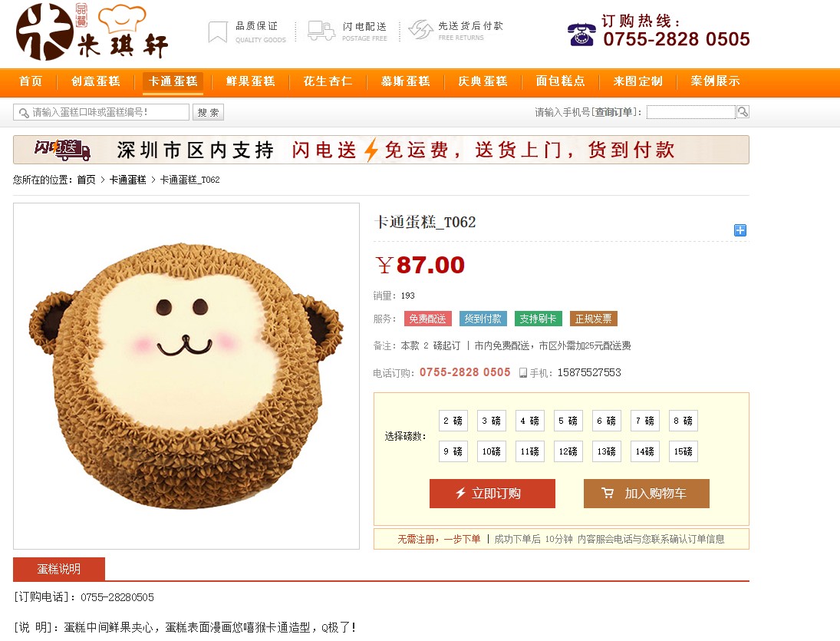The image size is (840, 641).
Task: Click the 品质保证 bookmark icon
Action: [218, 32]
